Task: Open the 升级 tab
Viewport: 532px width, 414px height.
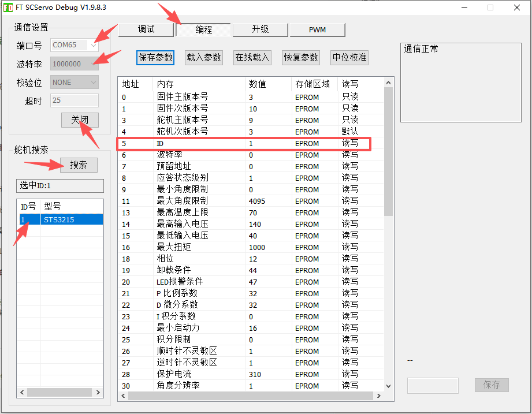Action: pos(260,29)
